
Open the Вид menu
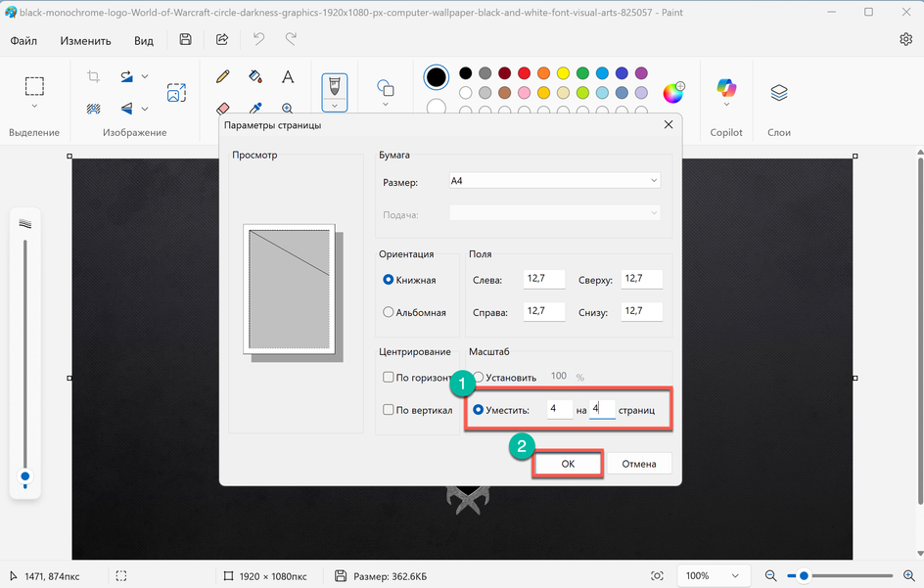pyautogui.click(x=144, y=41)
